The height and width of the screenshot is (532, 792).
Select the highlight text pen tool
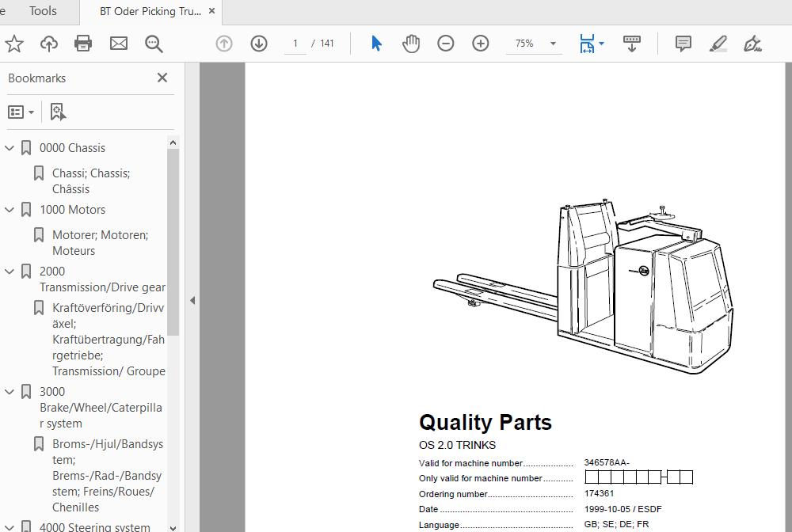click(718, 44)
